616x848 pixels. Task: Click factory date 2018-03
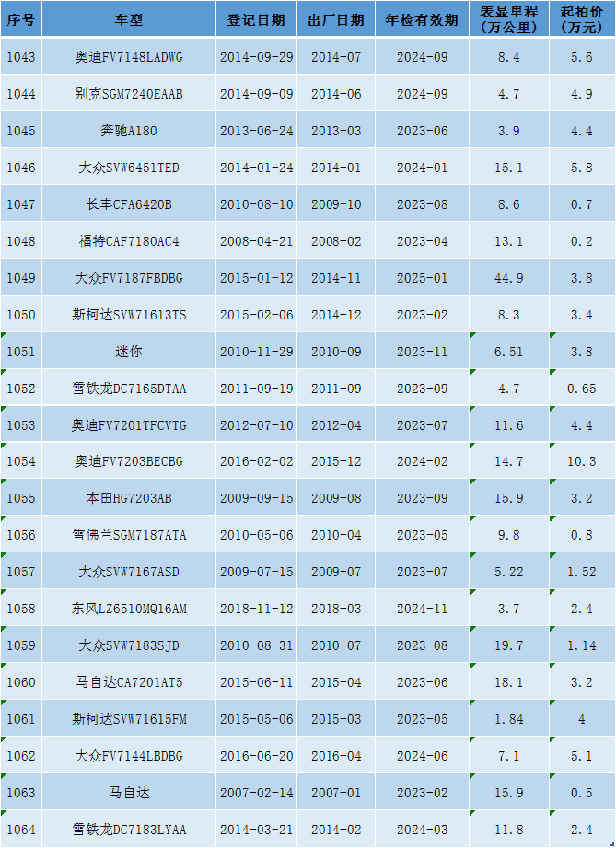point(336,608)
